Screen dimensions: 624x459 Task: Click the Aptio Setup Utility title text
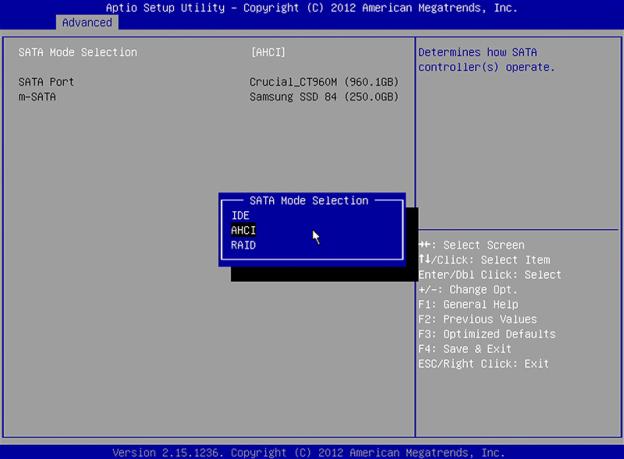tap(311, 8)
